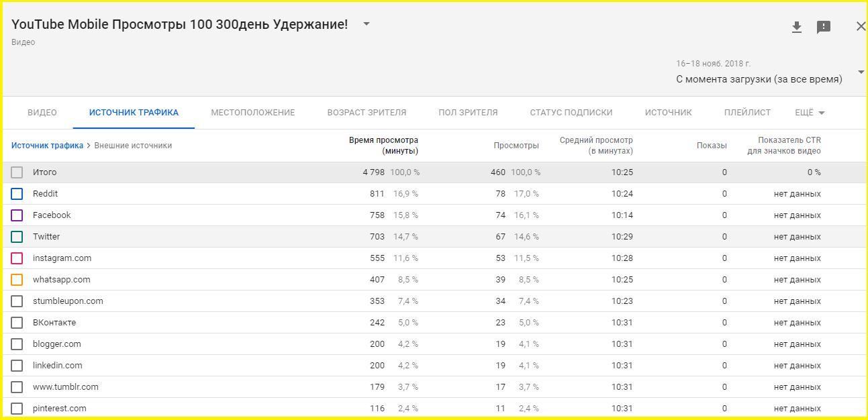Sort by the Показы column header
The height and width of the screenshot is (420, 868).
pos(712,146)
